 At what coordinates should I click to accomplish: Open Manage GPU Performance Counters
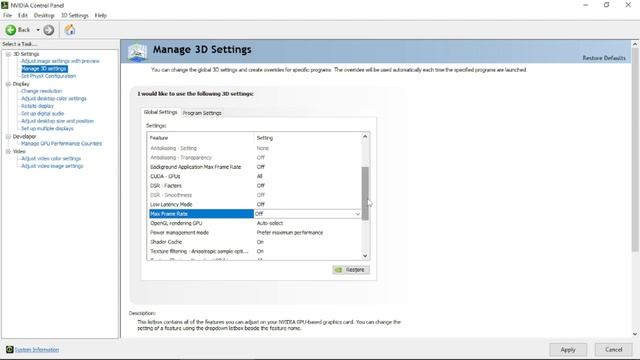pos(61,144)
